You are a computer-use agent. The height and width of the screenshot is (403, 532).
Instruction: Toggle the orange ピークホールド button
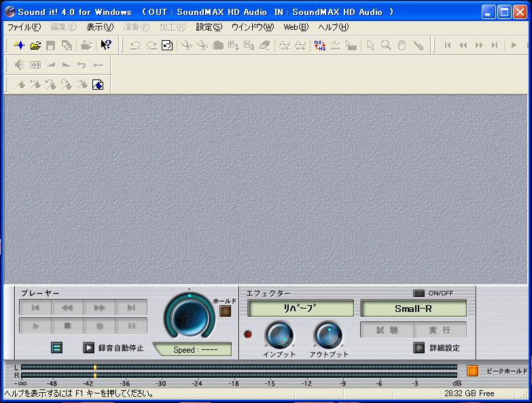pyautogui.click(x=472, y=371)
